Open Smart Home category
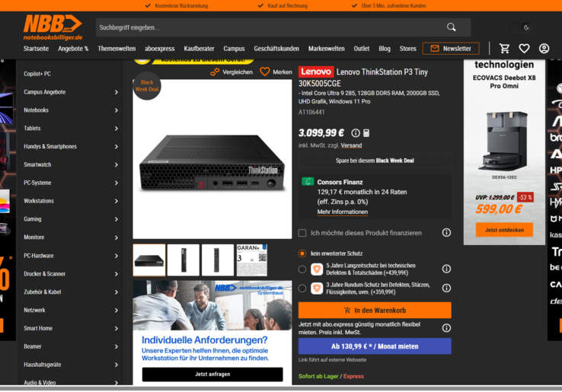The width and height of the screenshot is (562, 392). [38, 328]
